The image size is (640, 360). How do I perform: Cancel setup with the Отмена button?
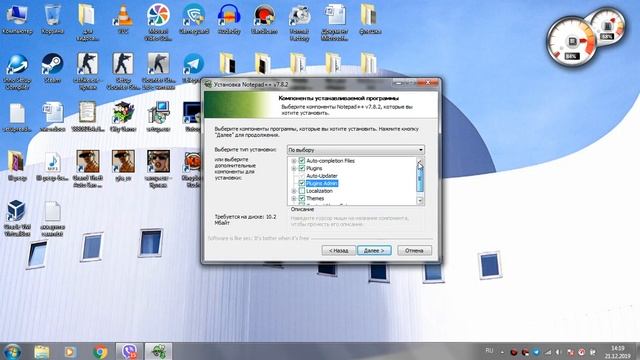pyautogui.click(x=414, y=250)
